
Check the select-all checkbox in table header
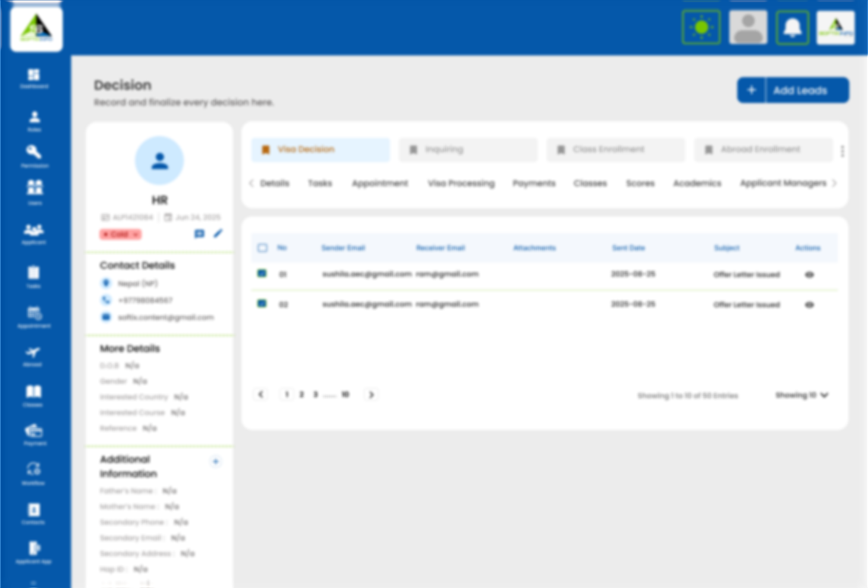[x=263, y=248]
